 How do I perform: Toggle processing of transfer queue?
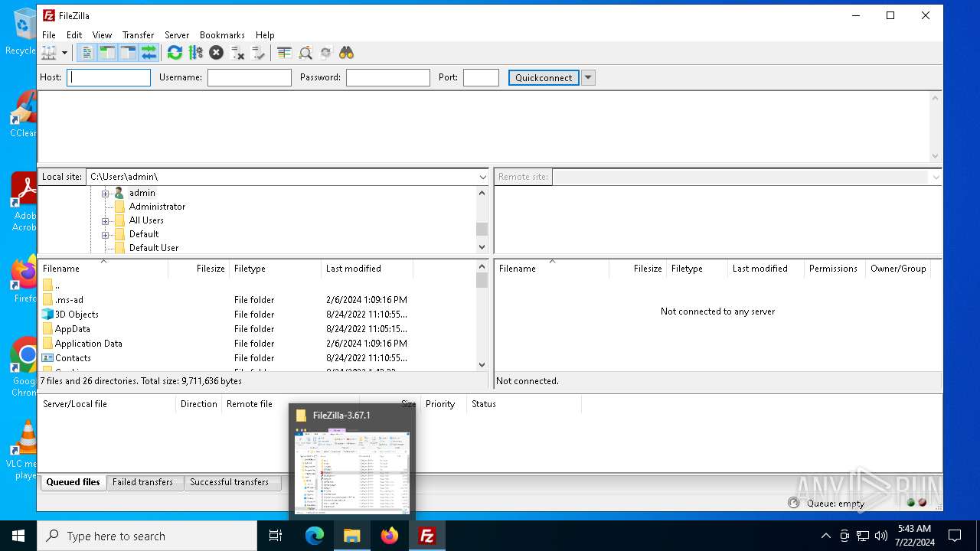pos(195,53)
